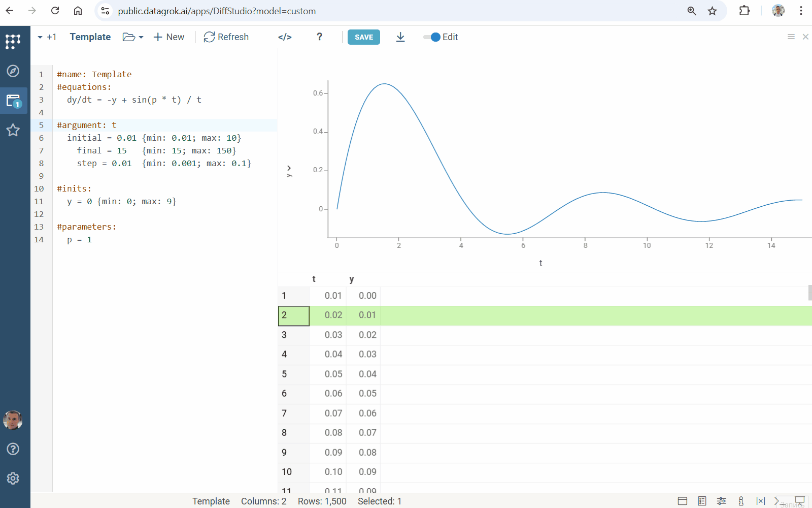Open Settings gear in left sidebar
This screenshot has width=812, height=508.
click(x=13, y=478)
